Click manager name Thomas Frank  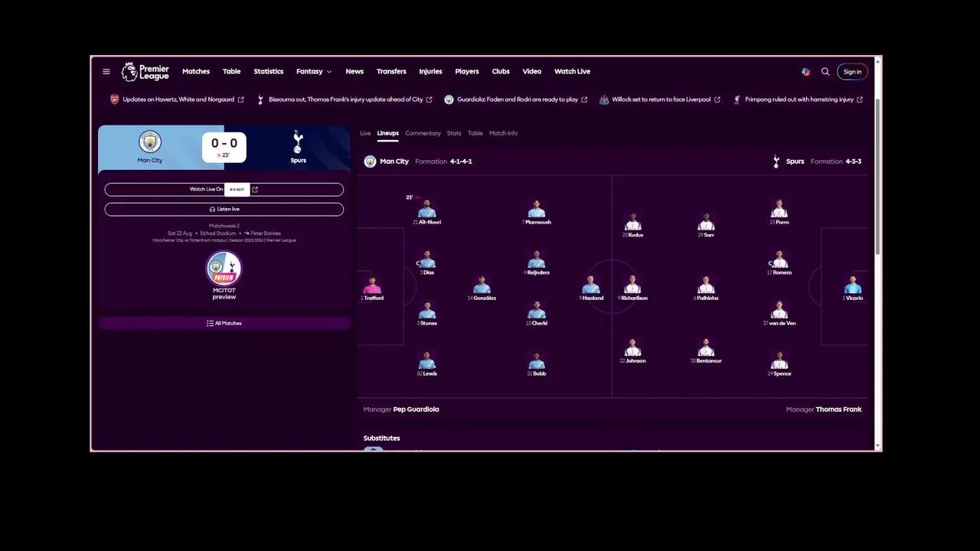[x=838, y=409]
